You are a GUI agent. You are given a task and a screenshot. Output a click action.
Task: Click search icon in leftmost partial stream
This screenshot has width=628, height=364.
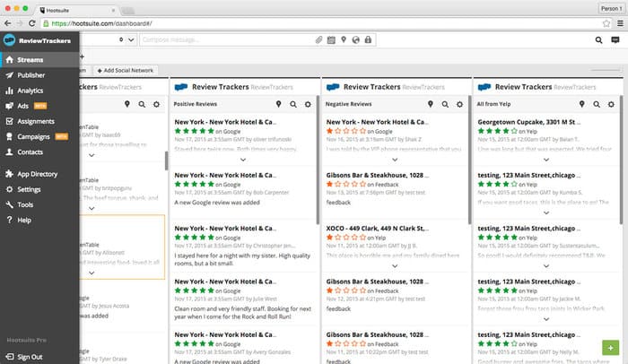[142, 104]
